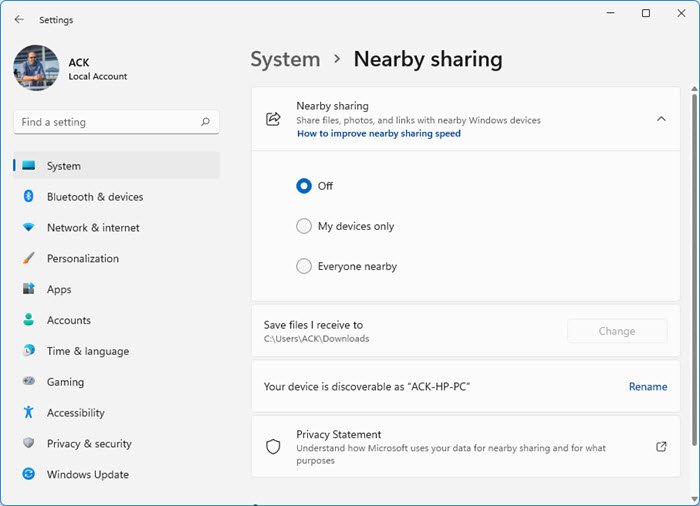This screenshot has height=506, width=700.
Task: Collapse the Nearby sharing section chevron
Action: pyautogui.click(x=661, y=119)
